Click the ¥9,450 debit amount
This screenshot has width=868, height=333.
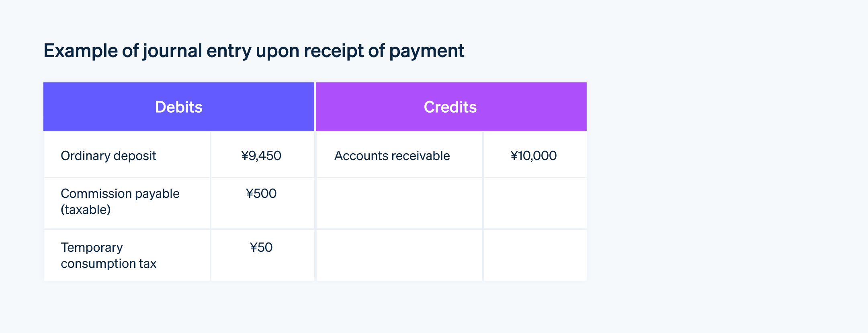(261, 156)
